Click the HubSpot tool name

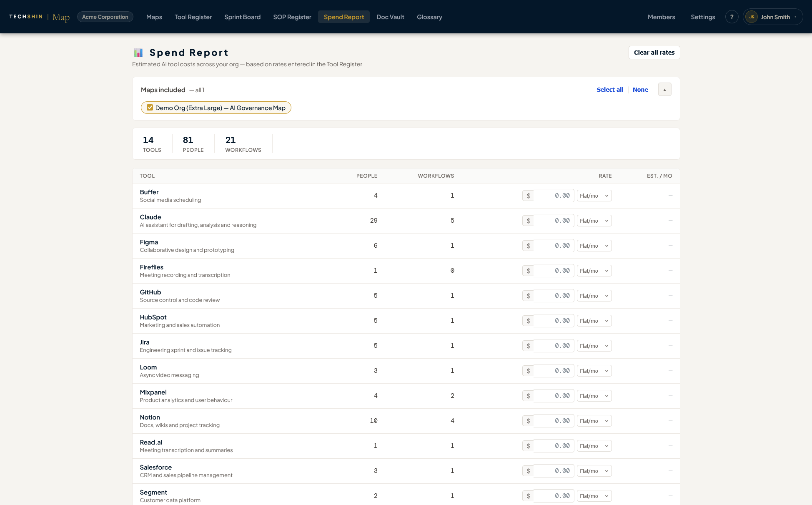click(153, 317)
